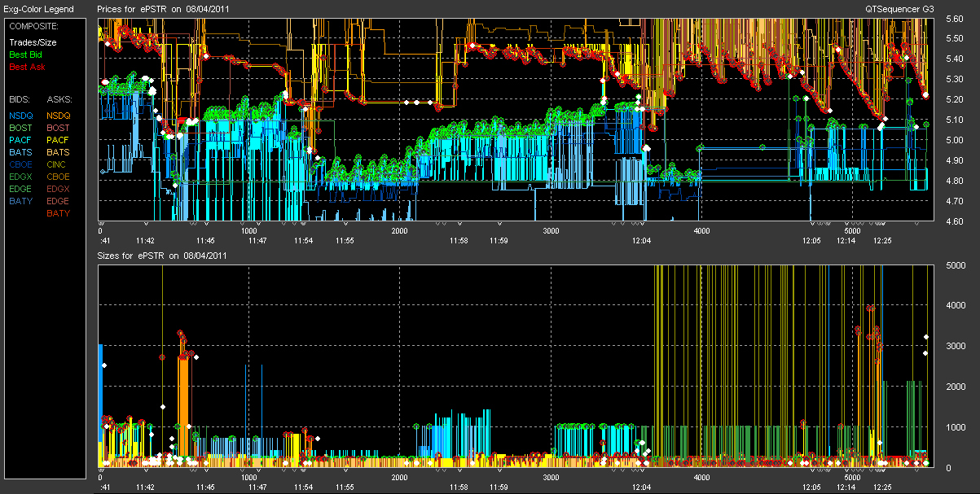The width and height of the screenshot is (980, 494).
Task: Click the 11:59 time label under price chart
Action: [499, 240]
